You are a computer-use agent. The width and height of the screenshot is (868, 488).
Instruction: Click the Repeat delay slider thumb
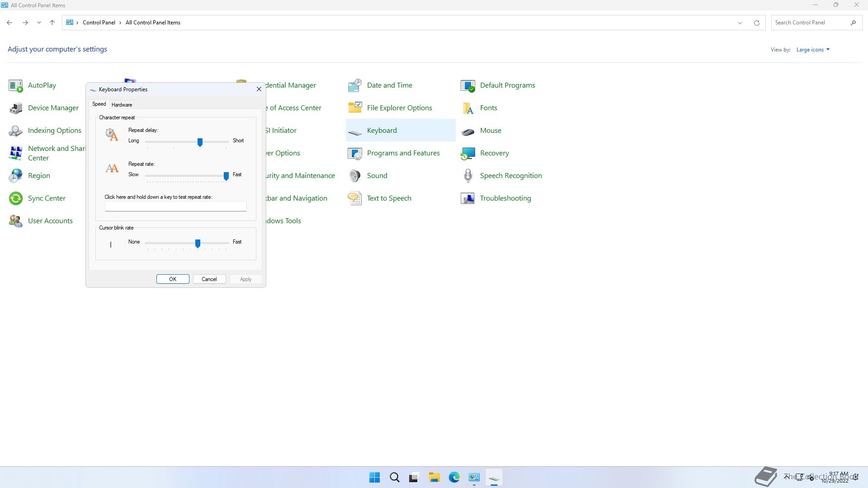[x=200, y=142]
